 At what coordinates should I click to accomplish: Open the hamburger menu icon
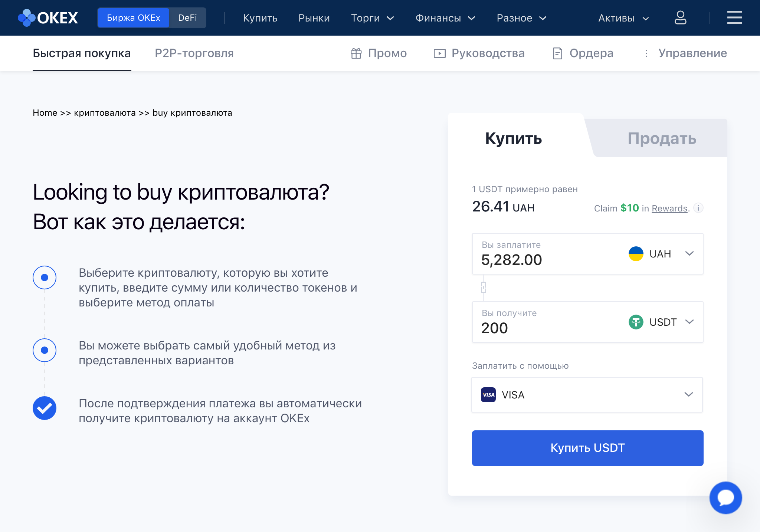(734, 18)
